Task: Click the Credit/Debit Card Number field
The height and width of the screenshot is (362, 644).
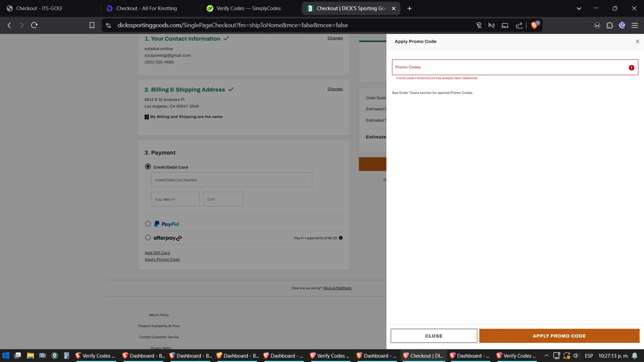Action: [231, 180]
